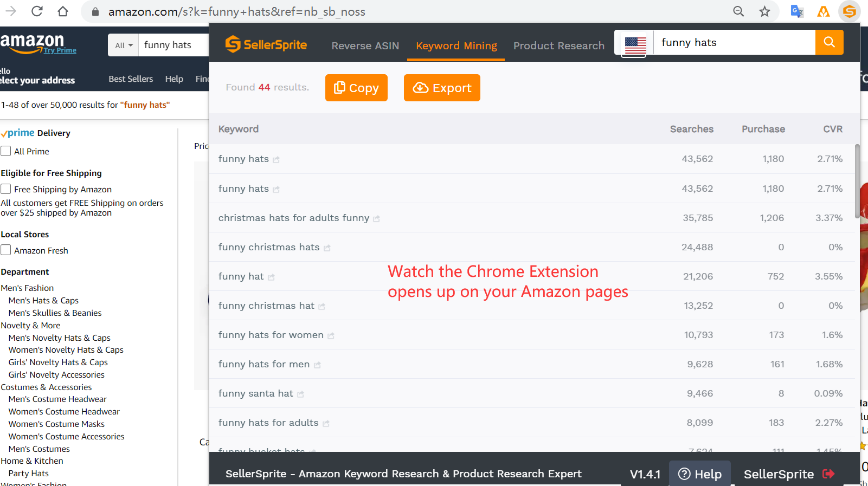
Task: Open link icon next to 'funny santa hat'
Action: 300,394
